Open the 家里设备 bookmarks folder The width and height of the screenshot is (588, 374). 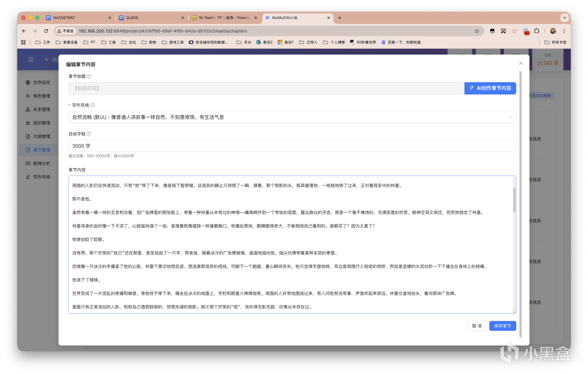(x=67, y=42)
